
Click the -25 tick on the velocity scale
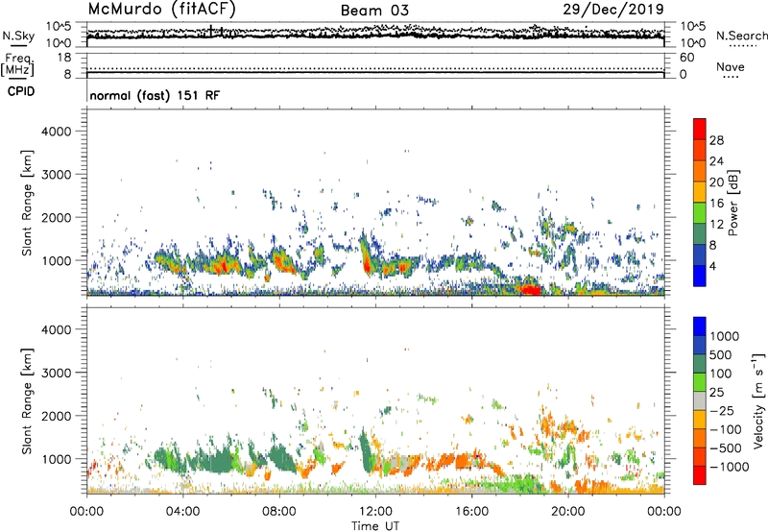tap(722, 410)
